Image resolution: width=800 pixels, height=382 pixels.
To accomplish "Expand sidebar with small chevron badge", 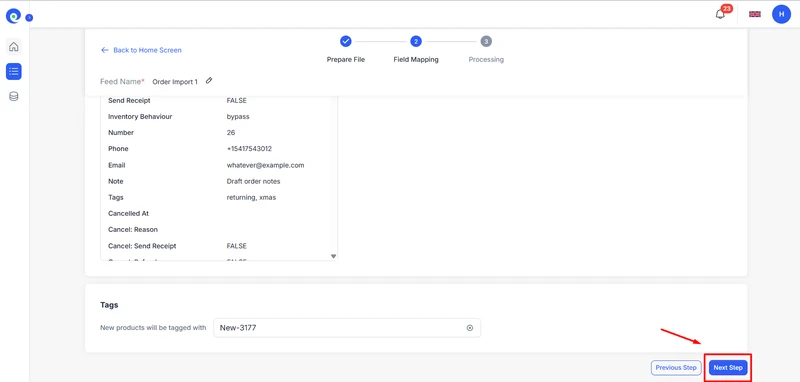I will tap(29, 17).
